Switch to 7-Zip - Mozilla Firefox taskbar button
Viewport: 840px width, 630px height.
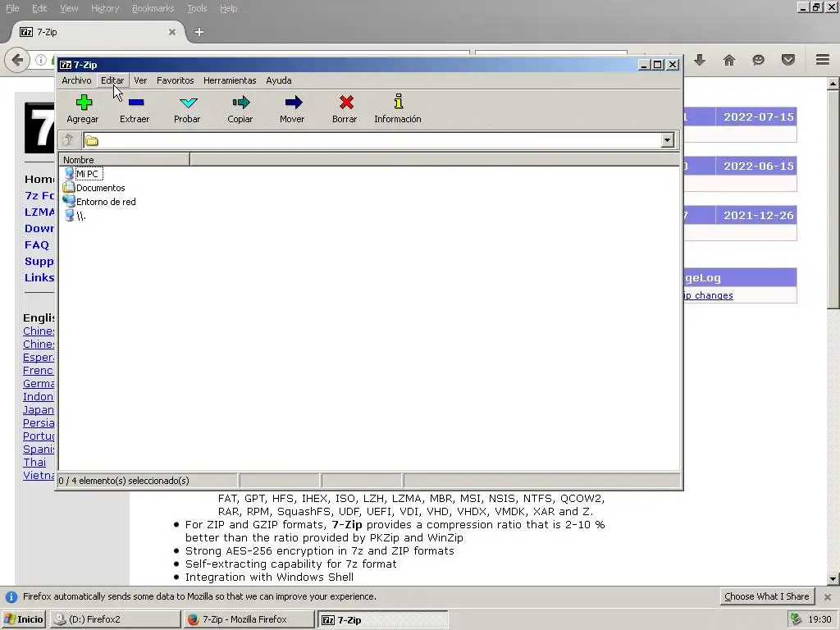pos(249,619)
